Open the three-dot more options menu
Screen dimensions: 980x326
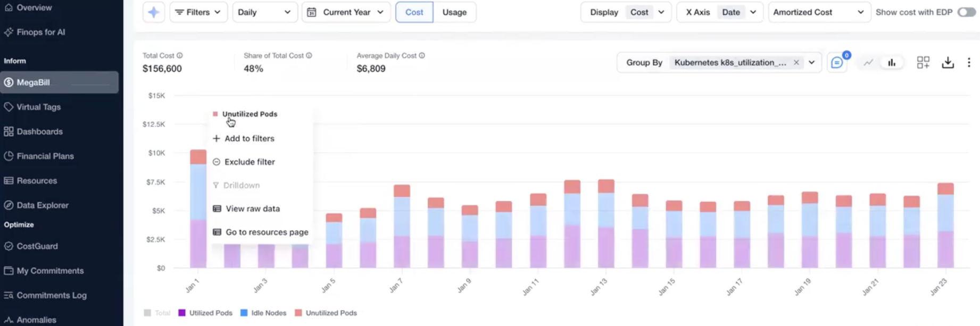click(x=969, y=63)
